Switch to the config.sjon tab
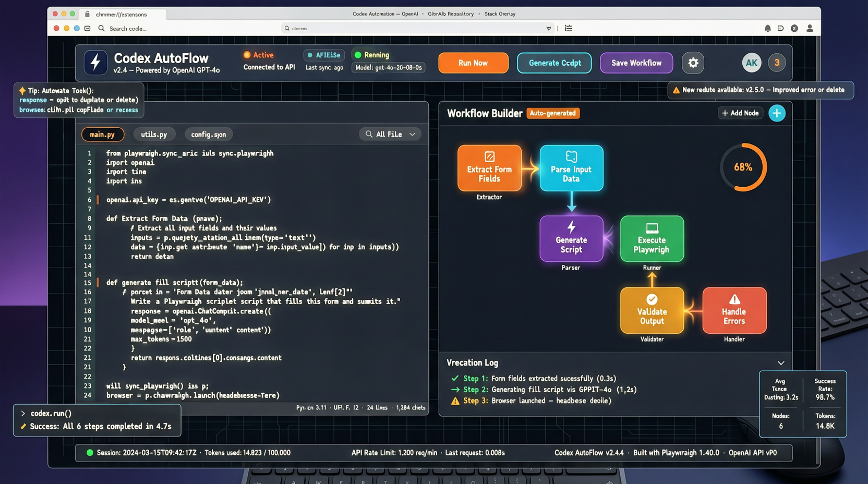This screenshot has height=484, width=868. (209, 135)
